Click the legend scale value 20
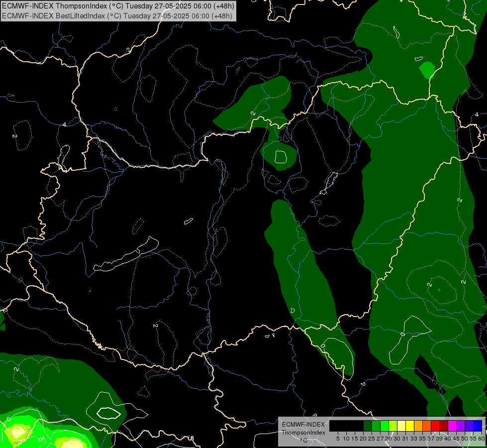The height and width of the screenshot is (448, 487). coord(363,439)
